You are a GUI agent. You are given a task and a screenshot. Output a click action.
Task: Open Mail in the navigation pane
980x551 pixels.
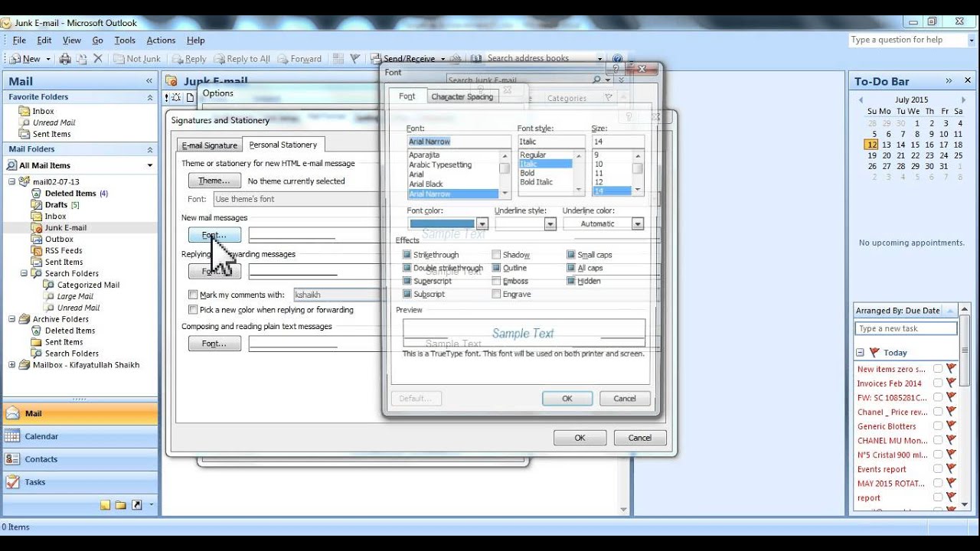[80, 413]
